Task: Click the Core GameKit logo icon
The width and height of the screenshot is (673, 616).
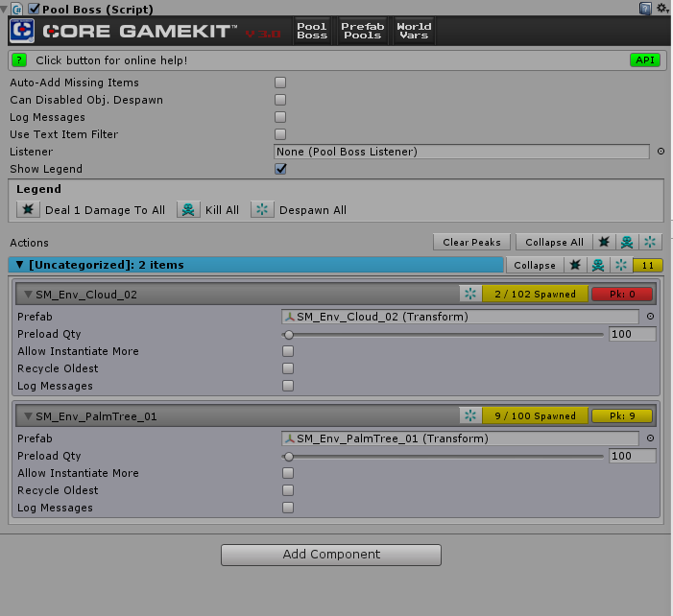Action: [x=21, y=31]
